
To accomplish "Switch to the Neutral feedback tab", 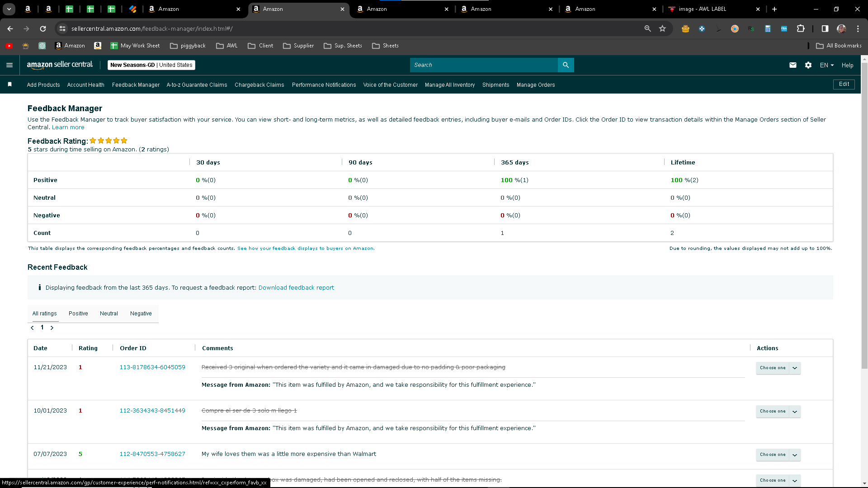I will (x=109, y=314).
